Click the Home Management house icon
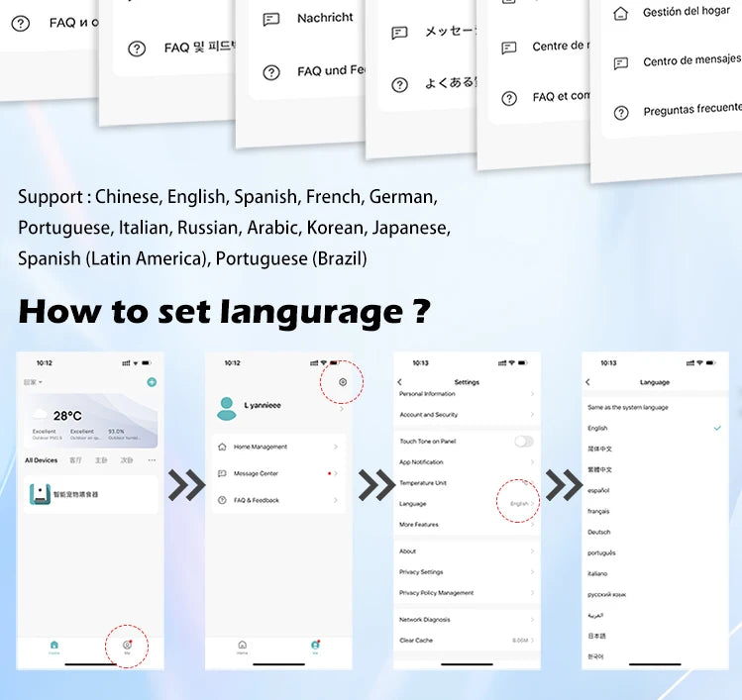The image size is (742, 700). [x=223, y=448]
